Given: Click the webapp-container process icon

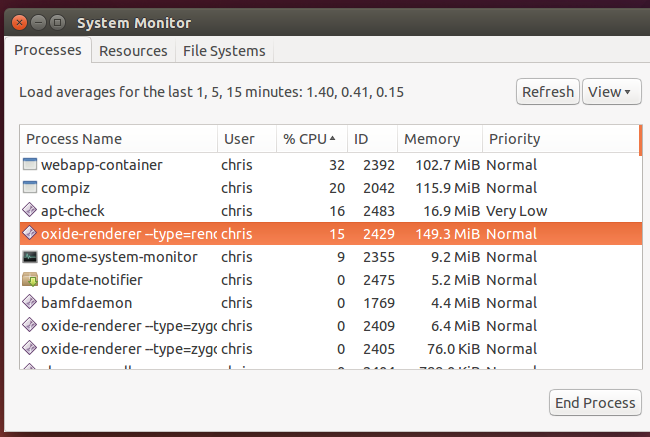Looking at the screenshot, I should coord(30,165).
